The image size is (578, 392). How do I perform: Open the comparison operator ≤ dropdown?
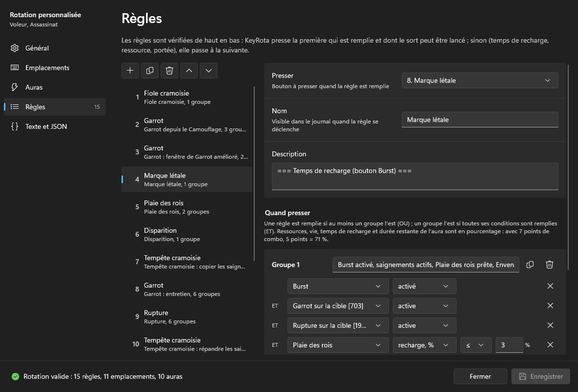point(476,345)
